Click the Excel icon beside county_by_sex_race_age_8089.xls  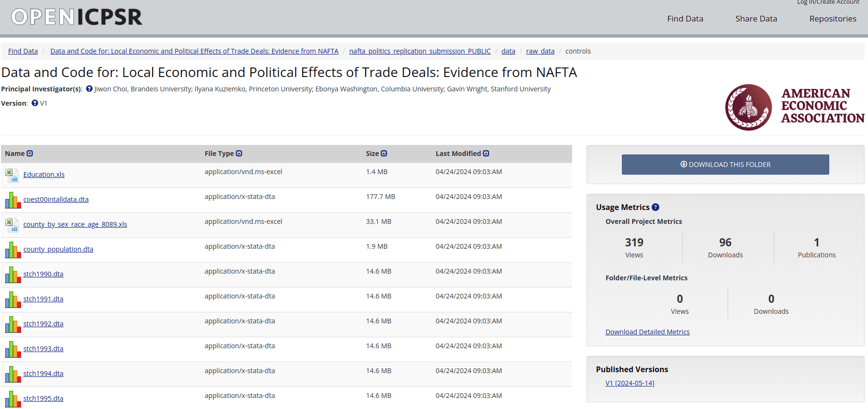12,225
